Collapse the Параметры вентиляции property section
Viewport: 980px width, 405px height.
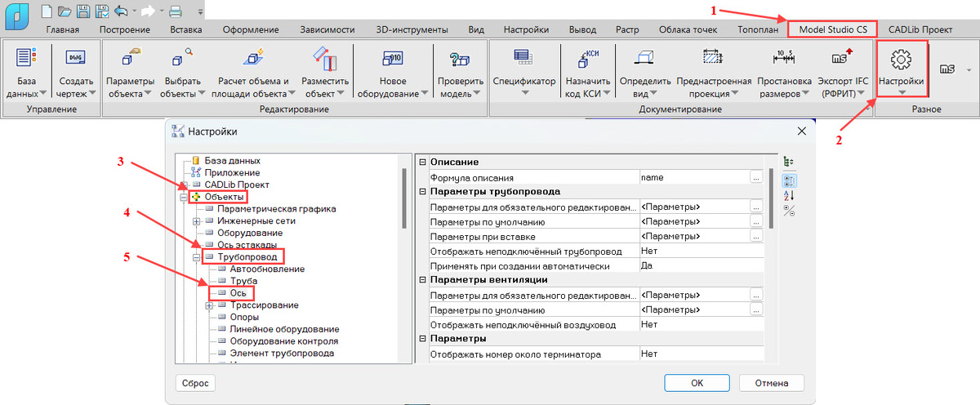point(422,280)
